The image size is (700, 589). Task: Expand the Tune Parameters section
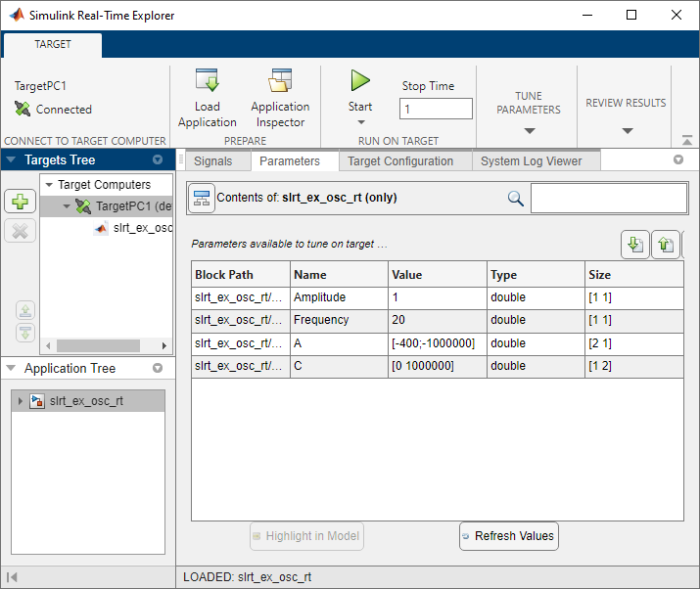coord(529,130)
